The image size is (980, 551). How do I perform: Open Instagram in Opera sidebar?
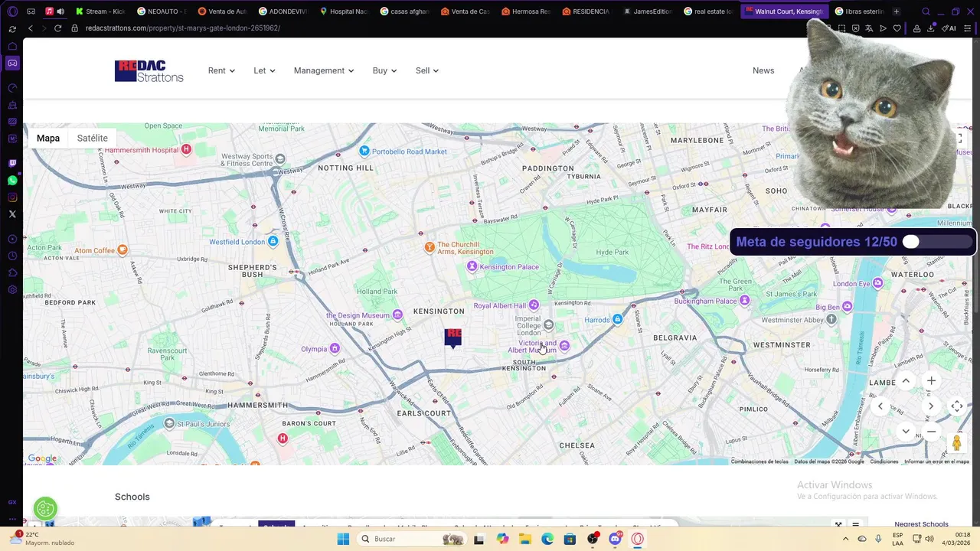coord(12,197)
